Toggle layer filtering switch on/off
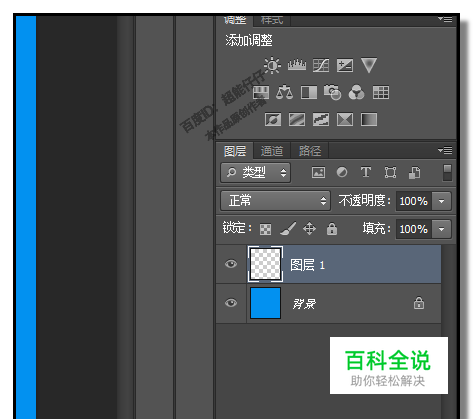The height and width of the screenshot is (419, 473). (447, 172)
